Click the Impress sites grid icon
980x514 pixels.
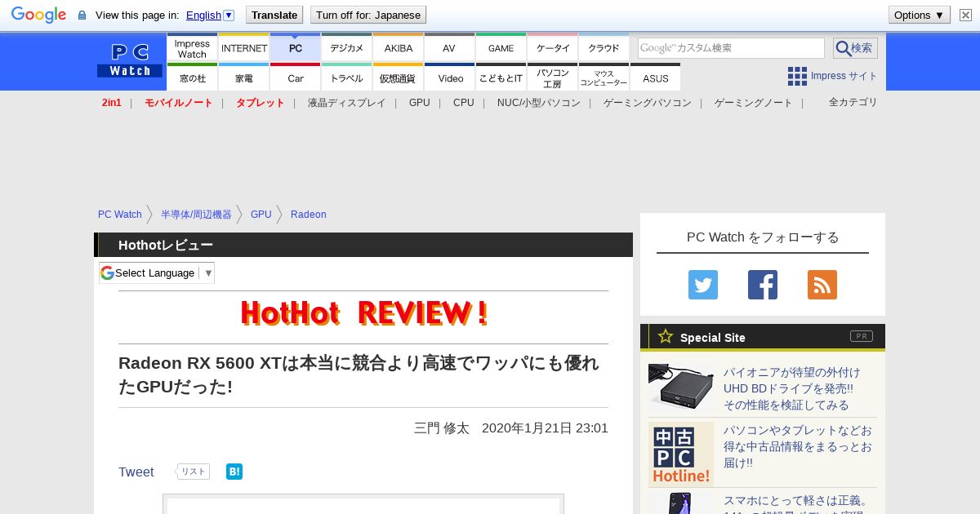pyautogui.click(x=797, y=76)
